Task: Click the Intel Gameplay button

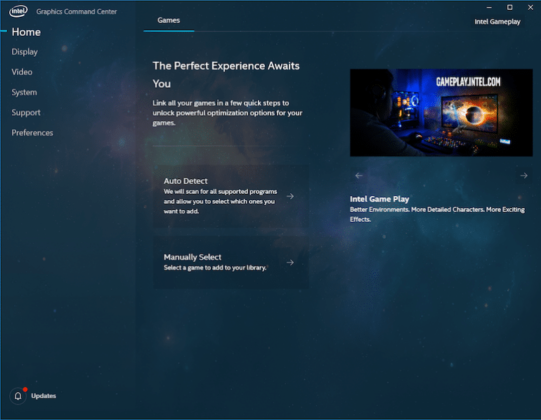Action: [x=497, y=22]
